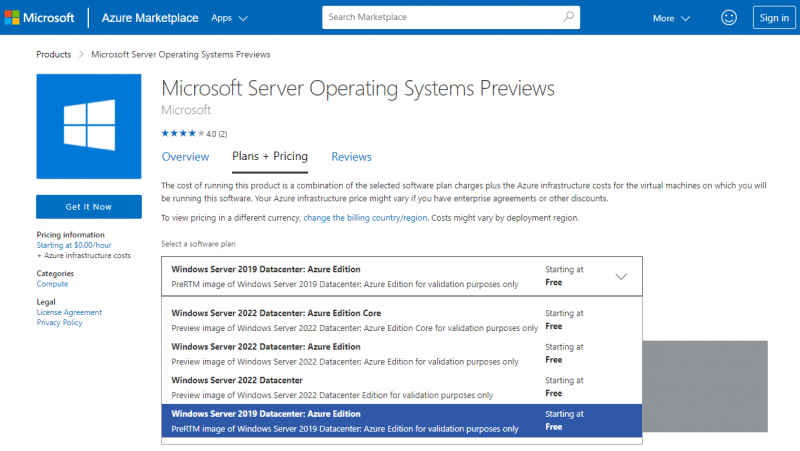Click change the billing country/region link
Screen dimensions: 800x451
tap(365, 218)
